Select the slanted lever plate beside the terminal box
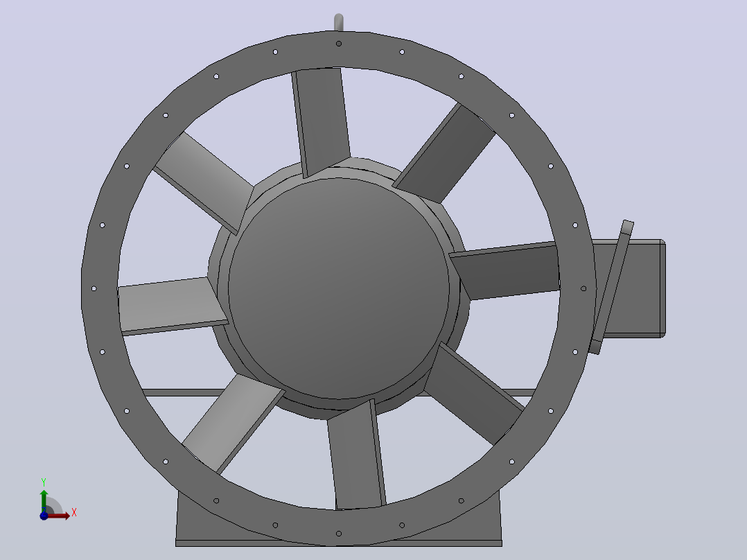 (x=612, y=288)
